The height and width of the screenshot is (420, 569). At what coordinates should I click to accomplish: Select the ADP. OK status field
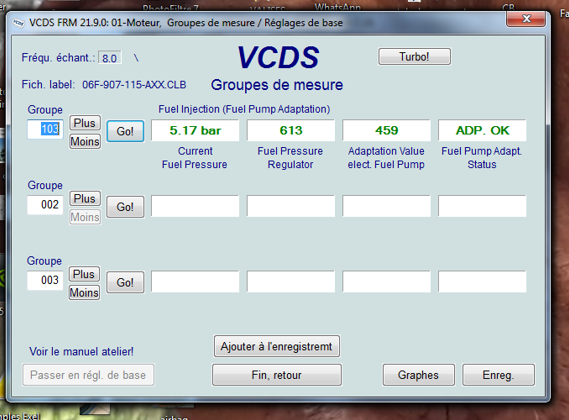[x=482, y=130]
